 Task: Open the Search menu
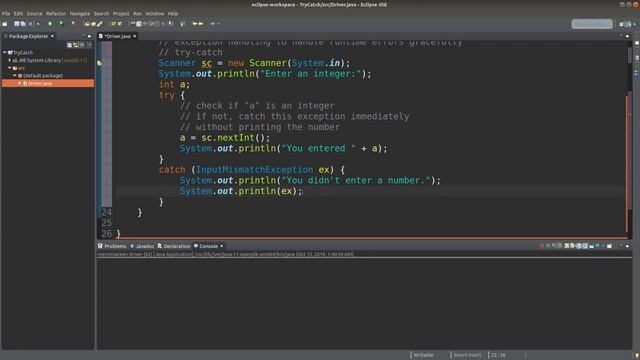101,13
